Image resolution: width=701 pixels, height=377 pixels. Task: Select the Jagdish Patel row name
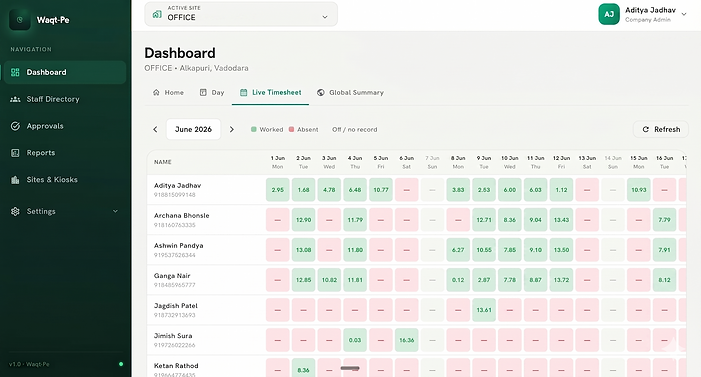(x=176, y=305)
